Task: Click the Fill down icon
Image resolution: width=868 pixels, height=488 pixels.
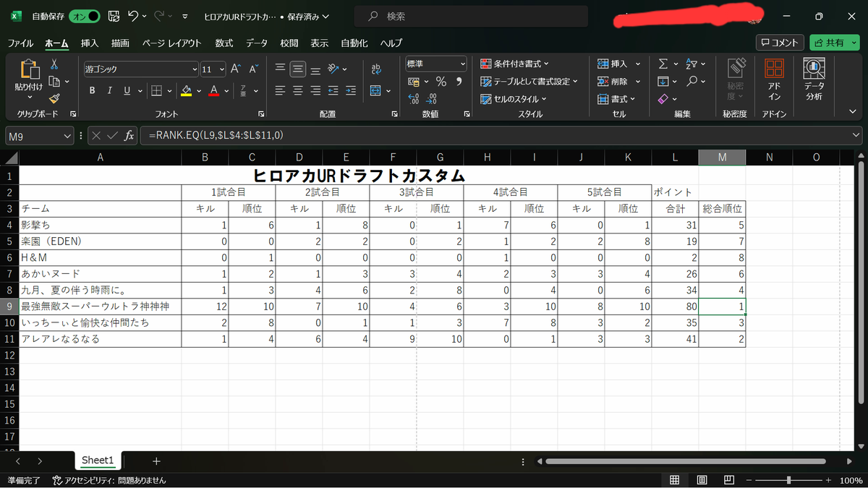Action: tap(663, 82)
